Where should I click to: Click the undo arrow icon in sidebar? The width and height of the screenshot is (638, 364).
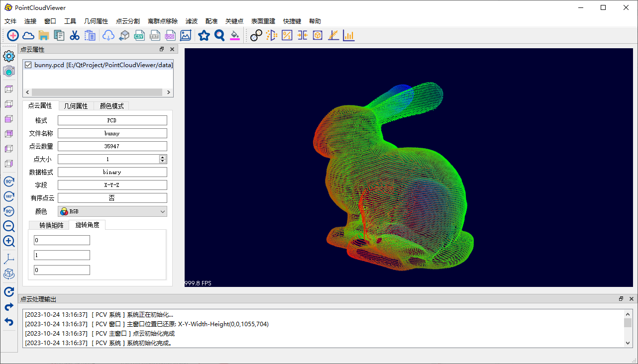9,322
